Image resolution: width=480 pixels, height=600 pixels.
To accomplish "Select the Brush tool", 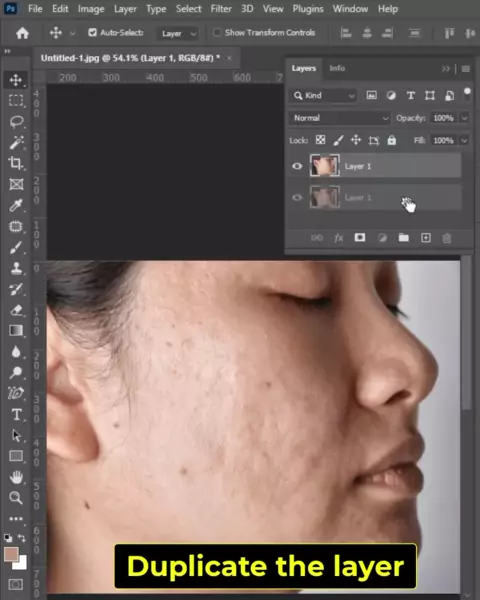I will coord(16,247).
